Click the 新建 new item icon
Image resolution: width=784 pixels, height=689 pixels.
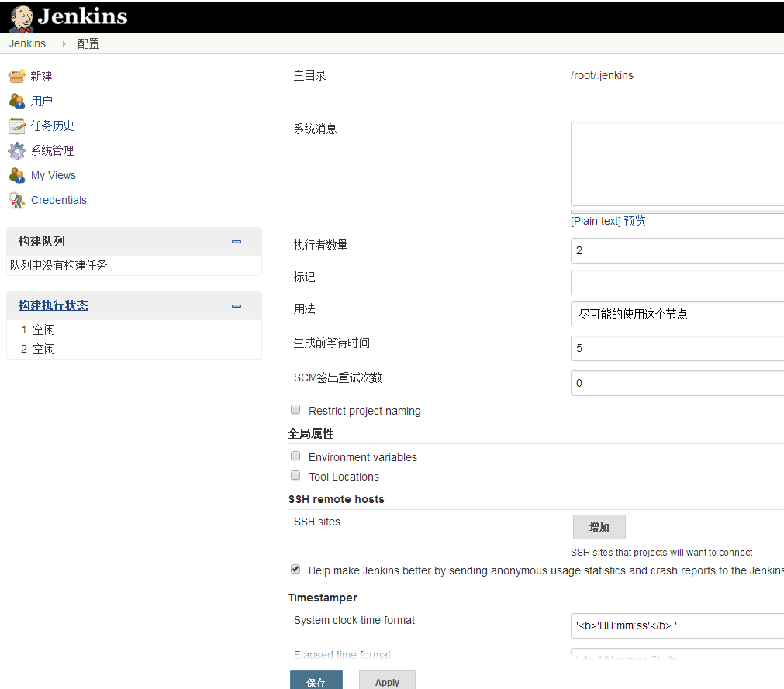click(x=16, y=76)
